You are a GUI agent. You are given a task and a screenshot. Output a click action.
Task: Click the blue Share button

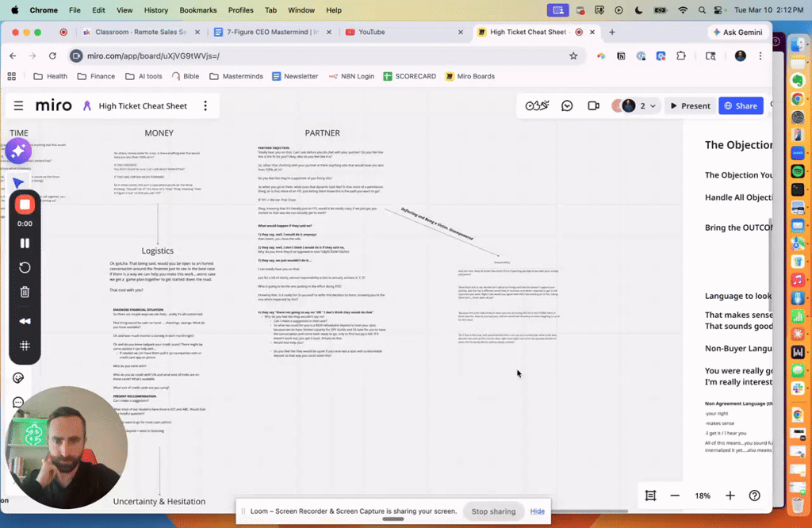coord(741,105)
